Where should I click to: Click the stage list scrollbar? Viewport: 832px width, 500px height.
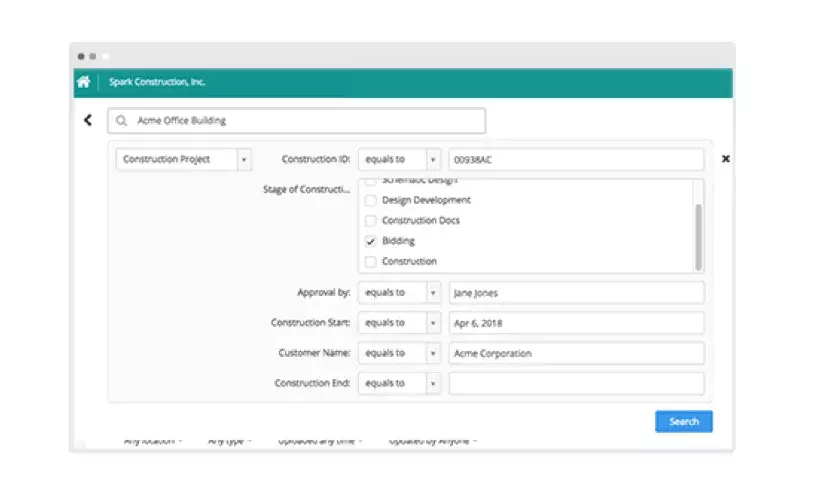pos(698,237)
